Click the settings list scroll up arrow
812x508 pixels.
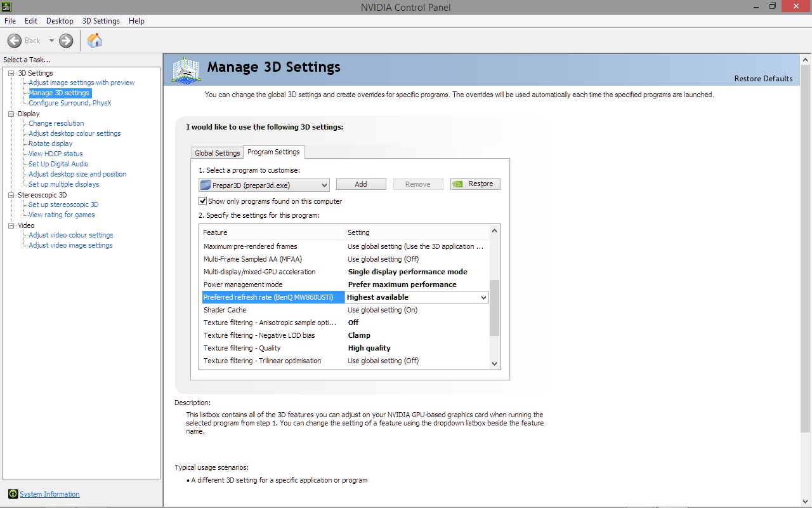point(495,230)
